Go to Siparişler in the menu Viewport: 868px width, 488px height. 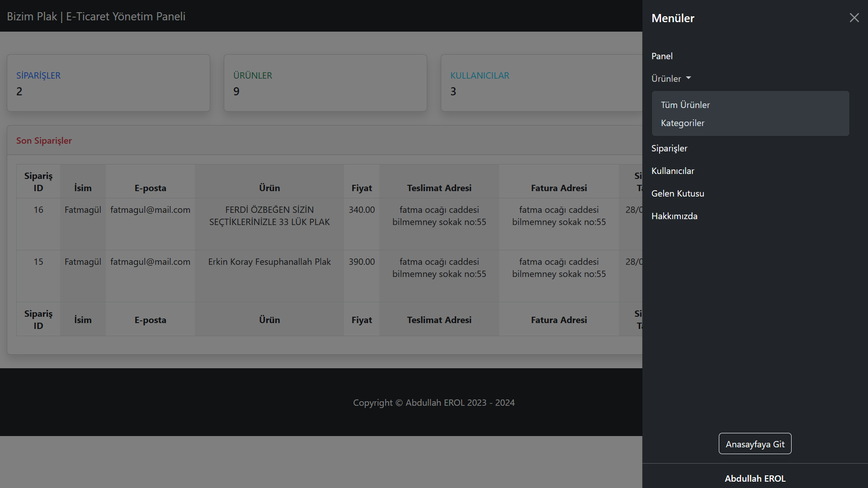(x=669, y=148)
